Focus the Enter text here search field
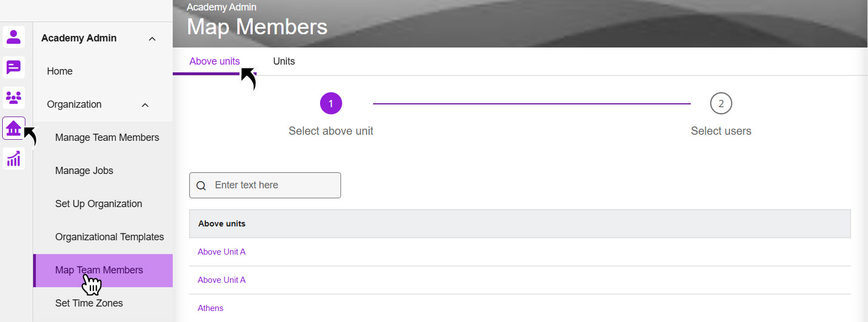This screenshot has height=322, width=868. click(273, 186)
